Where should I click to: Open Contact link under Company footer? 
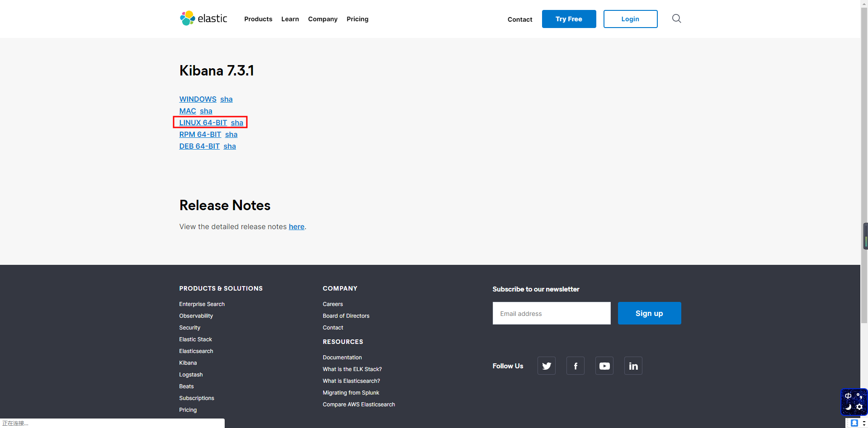tap(333, 328)
